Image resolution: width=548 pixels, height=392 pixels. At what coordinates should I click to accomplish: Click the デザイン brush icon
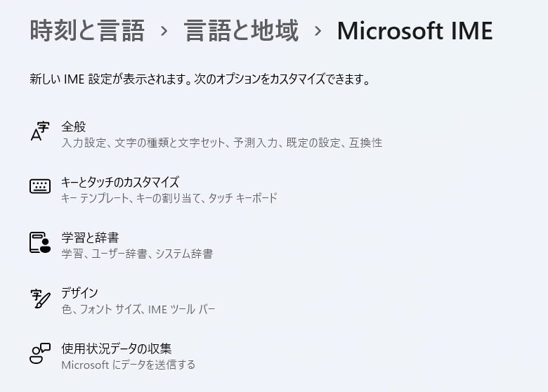(x=40, y=299)
